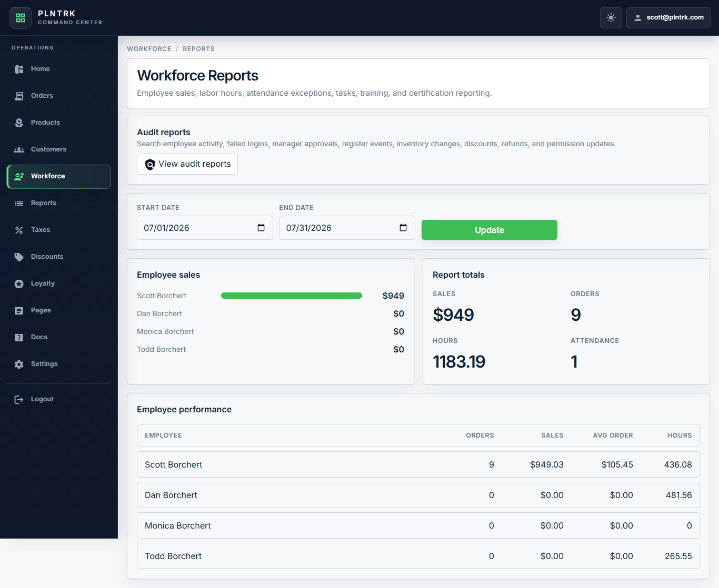The height and width of the screenshot is (588, 719).
Task: Click the WORKFORCE breadcrumb link
Action: click(x=149, y=49)
